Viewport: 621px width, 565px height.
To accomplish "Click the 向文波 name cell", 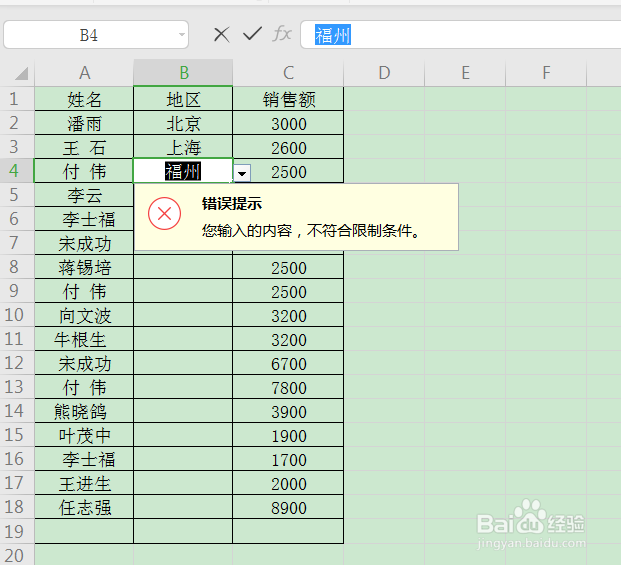I will 84,315.
